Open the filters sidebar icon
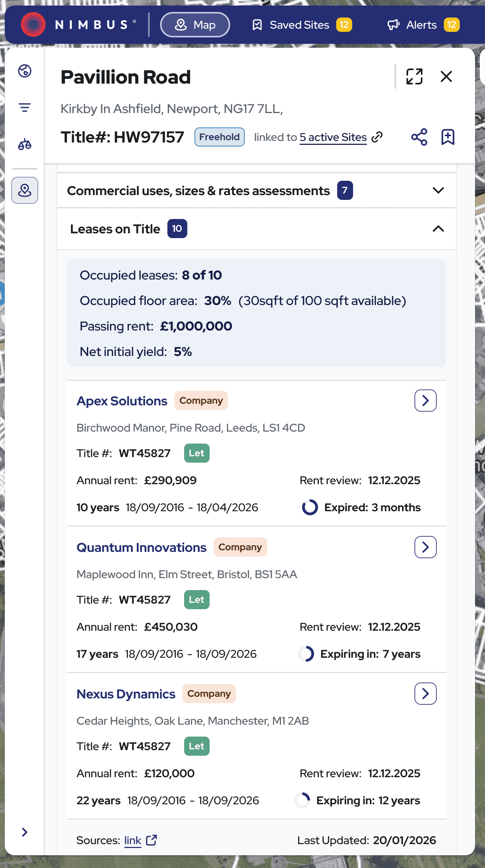485x868 pixels. click(25, 108)
